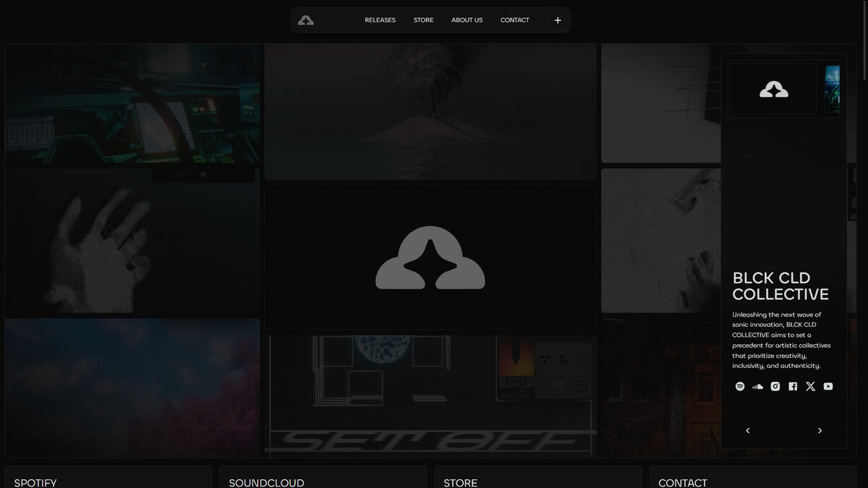Click the Facebook icon
Viewport: 868px width, 488px height.
793,387
